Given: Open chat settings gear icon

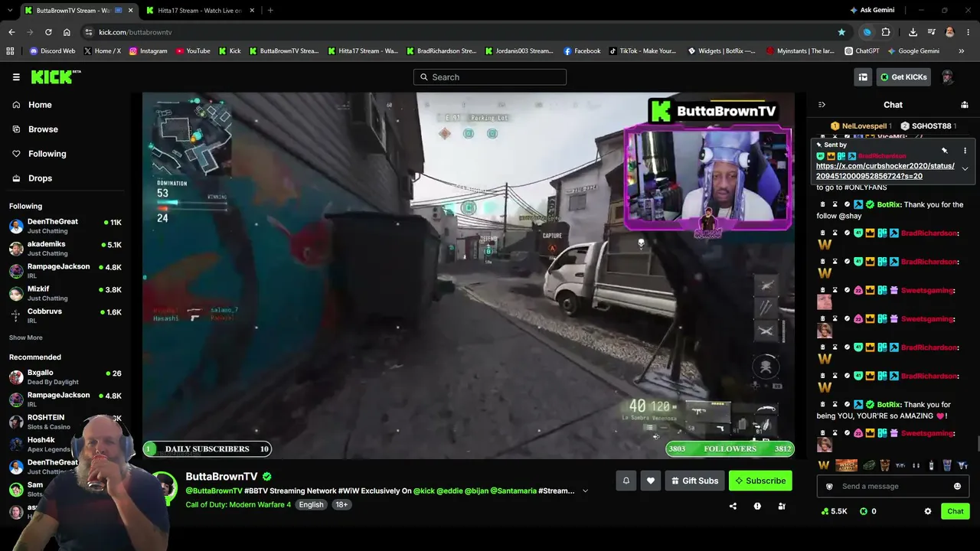Looking at the screenshot, I should (928, 511).
